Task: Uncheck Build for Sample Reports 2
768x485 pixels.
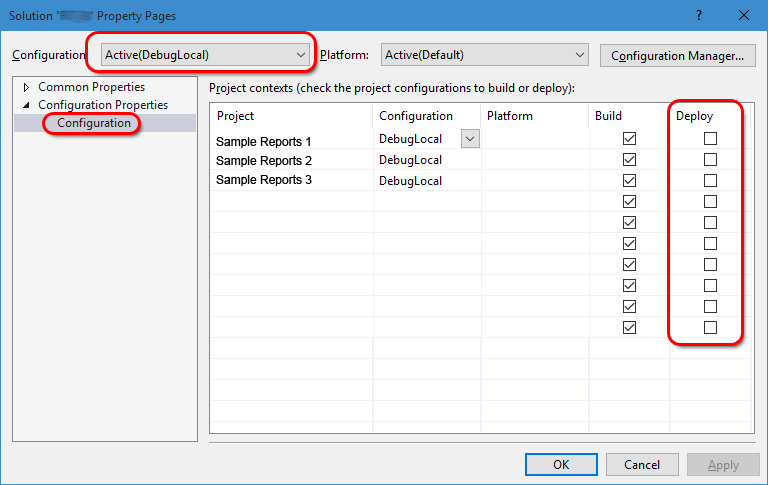Action: [x=629, y=160]
